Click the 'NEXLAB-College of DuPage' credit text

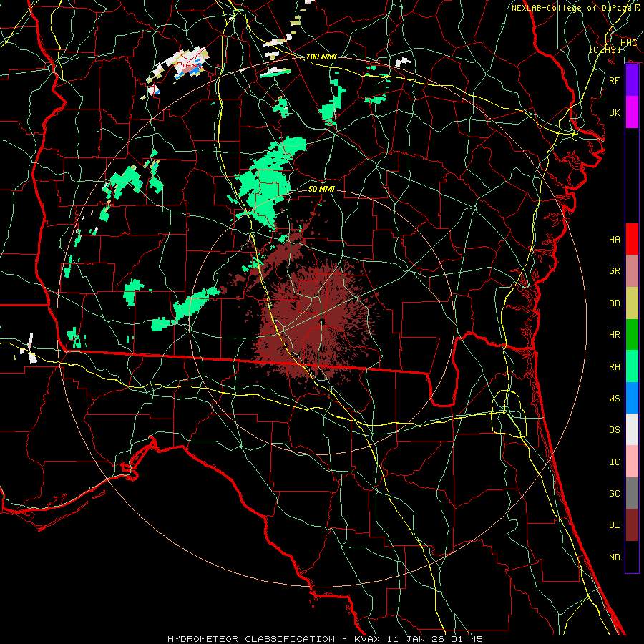(572, 8)
